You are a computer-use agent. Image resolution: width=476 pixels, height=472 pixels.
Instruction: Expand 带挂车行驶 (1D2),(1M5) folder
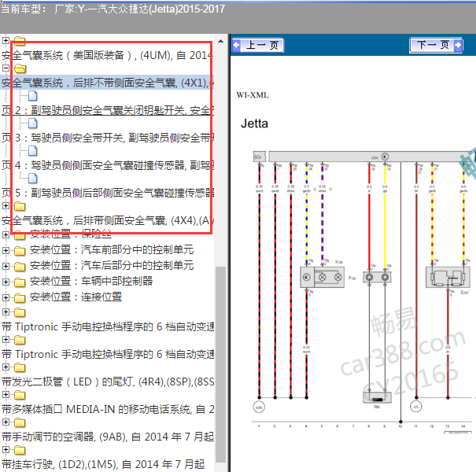(x=6, y=449)
